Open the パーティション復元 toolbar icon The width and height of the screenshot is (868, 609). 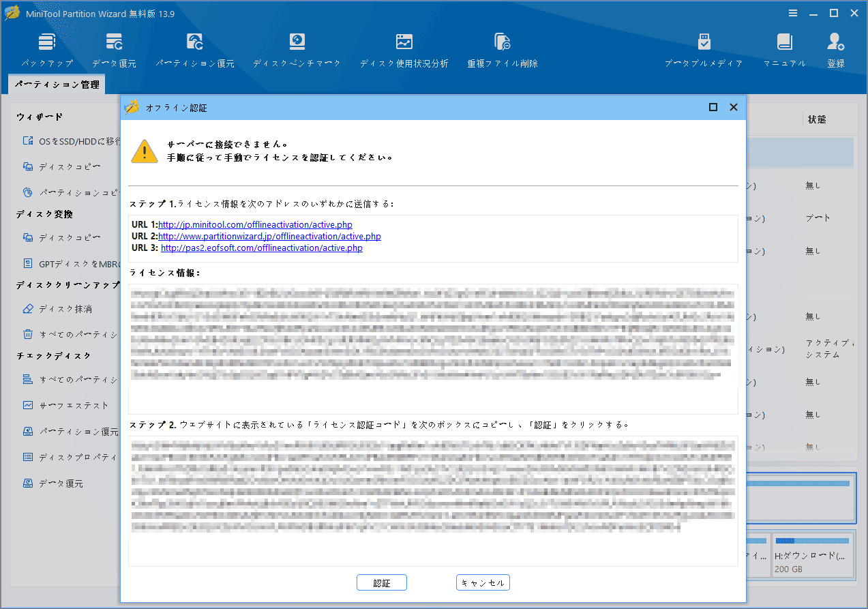194,42
